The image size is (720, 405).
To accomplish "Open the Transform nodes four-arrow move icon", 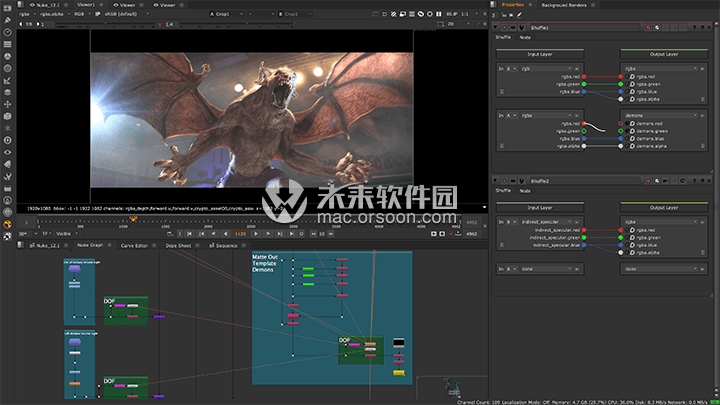I will click(7, 104).
